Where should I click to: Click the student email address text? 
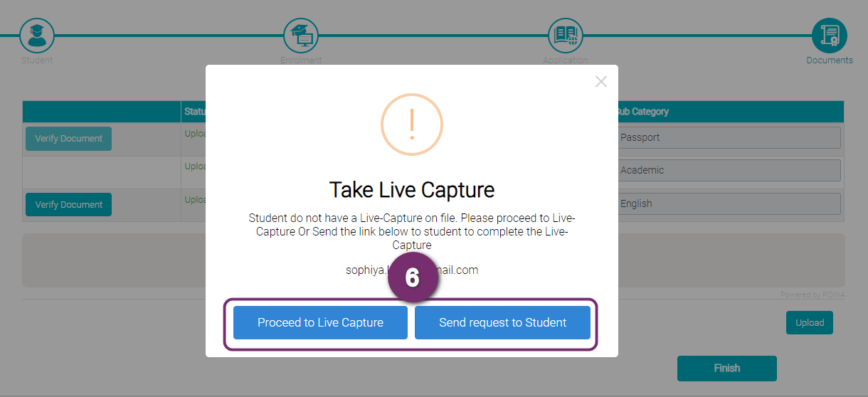pos(412,270)
